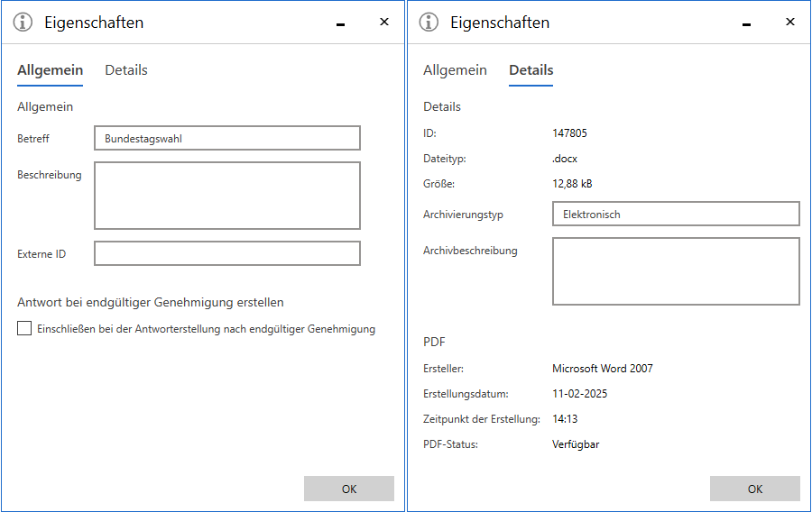Image resolution: width=812 pixels, height=512 pixels.
Task: Click the info icon in the left Eigenschaften dialog
Action: point(23,23)
